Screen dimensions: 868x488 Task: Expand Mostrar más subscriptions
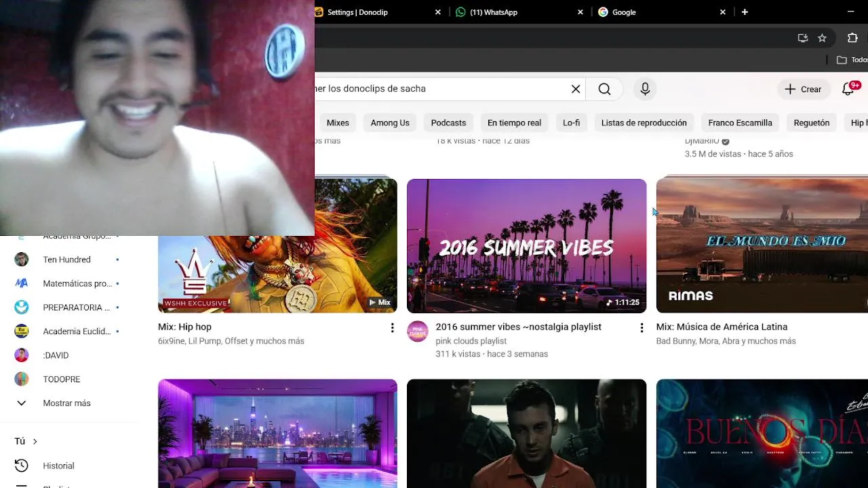tap(66, 403)
